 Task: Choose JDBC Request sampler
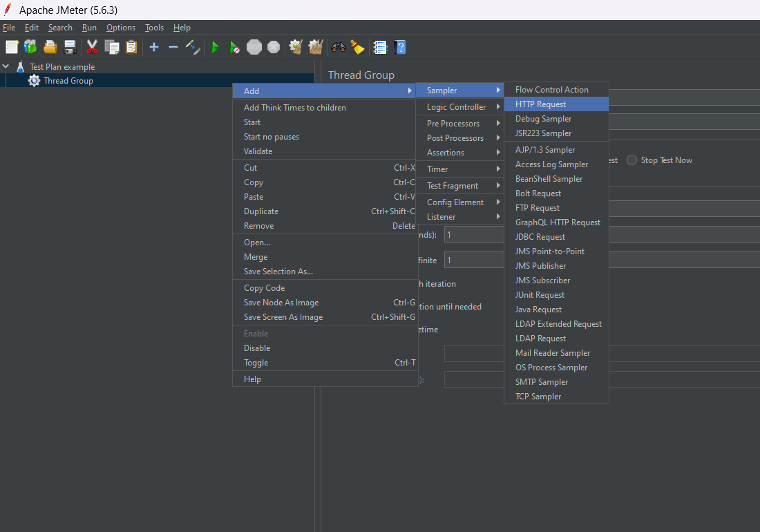click(556, 236)
